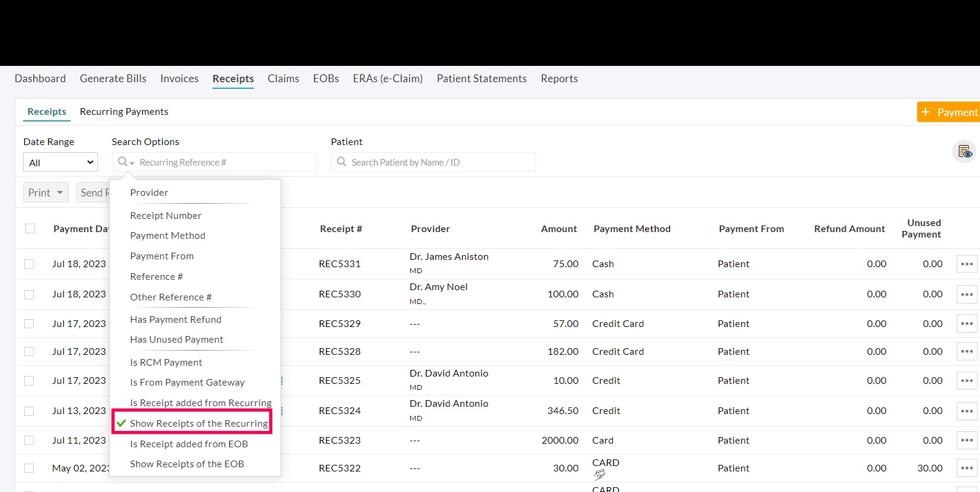Go to the Claims tab
Viewport: 980px width, 492px height.
pyautogui.click(x=283, y=79)
